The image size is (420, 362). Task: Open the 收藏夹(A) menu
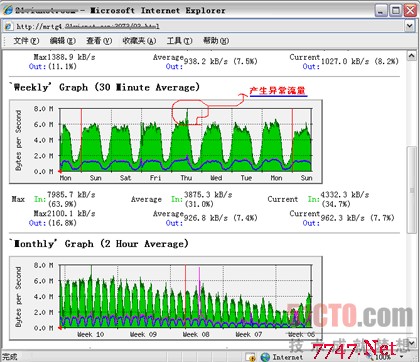point(139,41)
